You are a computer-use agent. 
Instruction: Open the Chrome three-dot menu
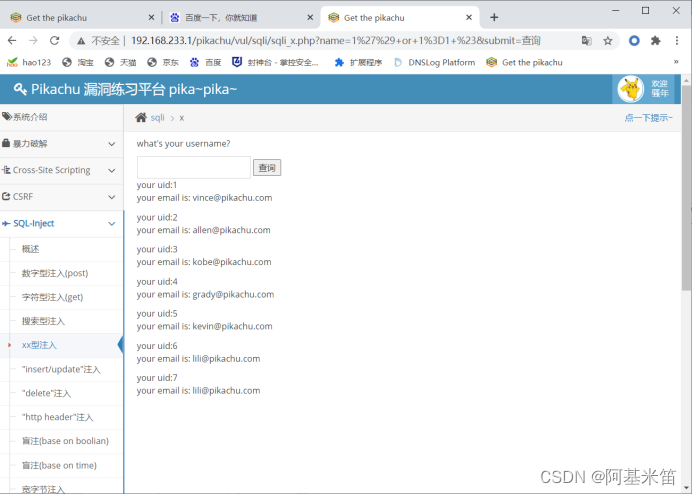[677, 41]
